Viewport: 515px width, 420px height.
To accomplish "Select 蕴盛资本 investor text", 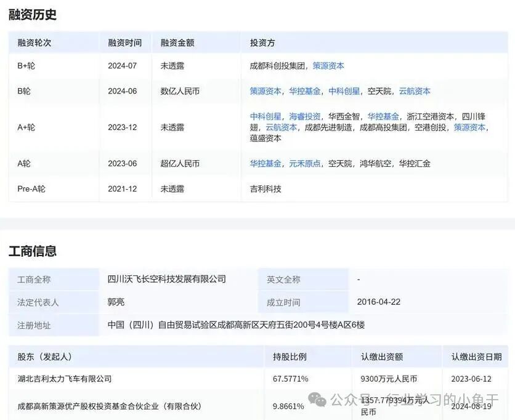I will point(266,138).
